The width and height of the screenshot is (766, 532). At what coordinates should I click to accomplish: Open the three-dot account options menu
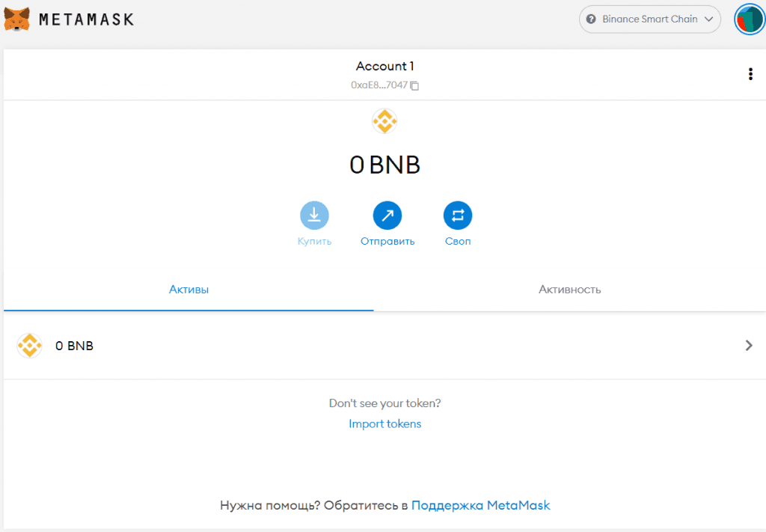tap(750, 74)
